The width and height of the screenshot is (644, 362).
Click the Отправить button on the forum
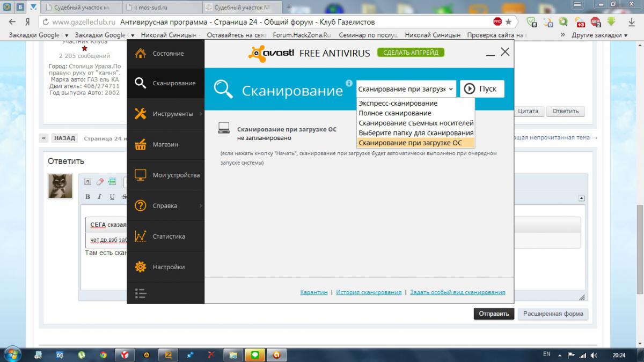point(494,314)
